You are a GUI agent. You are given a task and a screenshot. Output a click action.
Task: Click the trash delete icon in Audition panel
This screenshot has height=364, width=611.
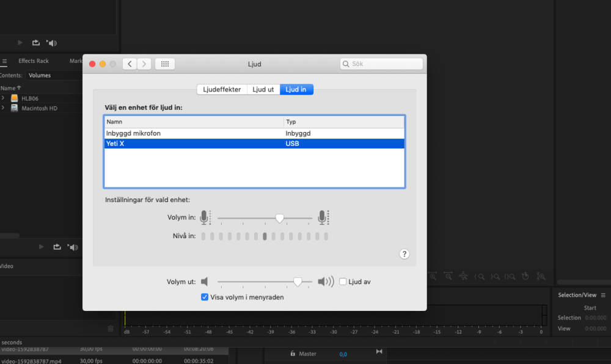point(111,329)
